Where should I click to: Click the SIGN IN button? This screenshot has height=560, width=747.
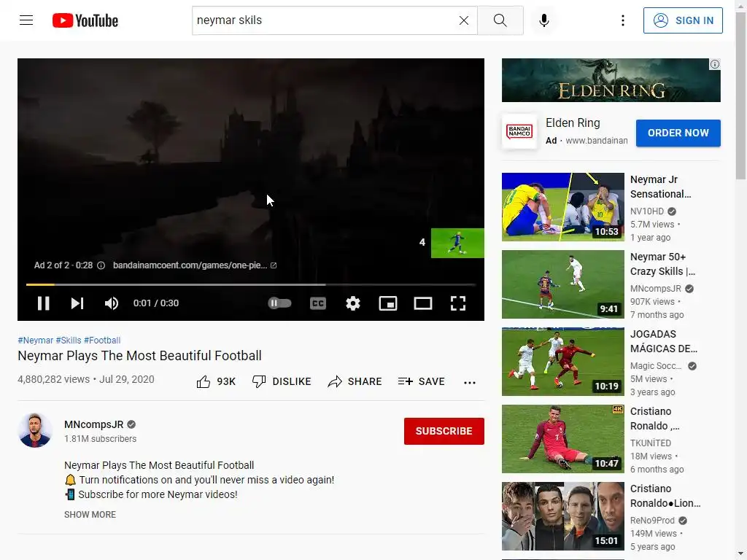pyautogui.click(x=683, y=20)
